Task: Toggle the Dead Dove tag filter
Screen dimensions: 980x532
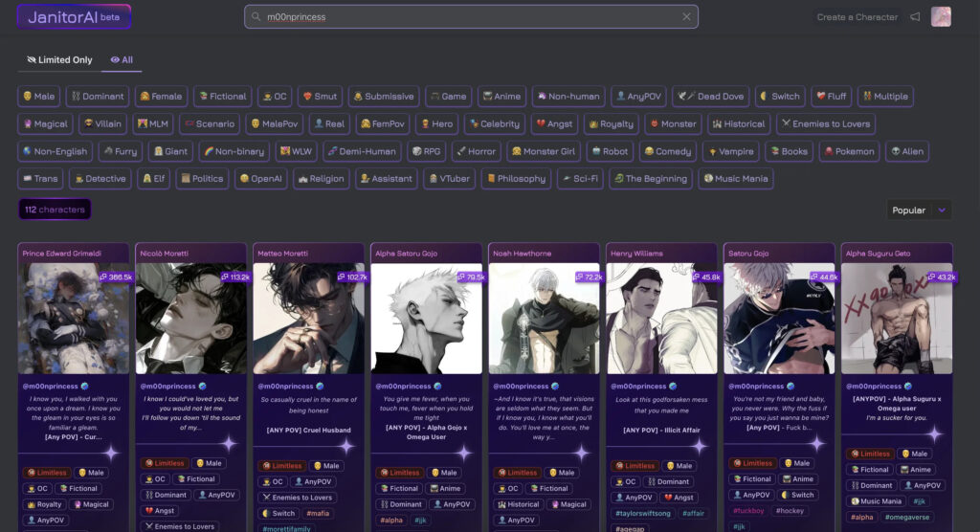Action: (x=711, y=97)
